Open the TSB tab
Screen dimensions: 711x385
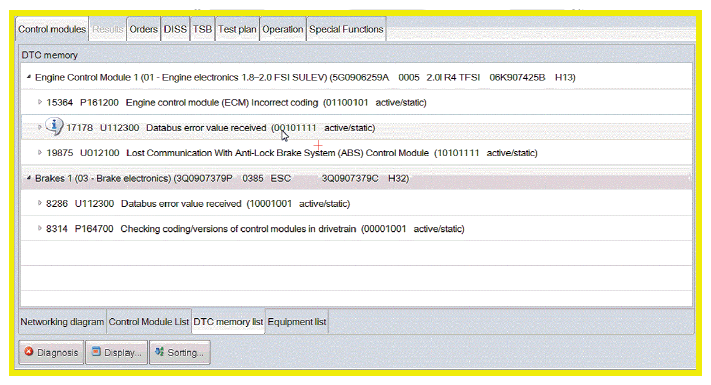pos(202,29)
